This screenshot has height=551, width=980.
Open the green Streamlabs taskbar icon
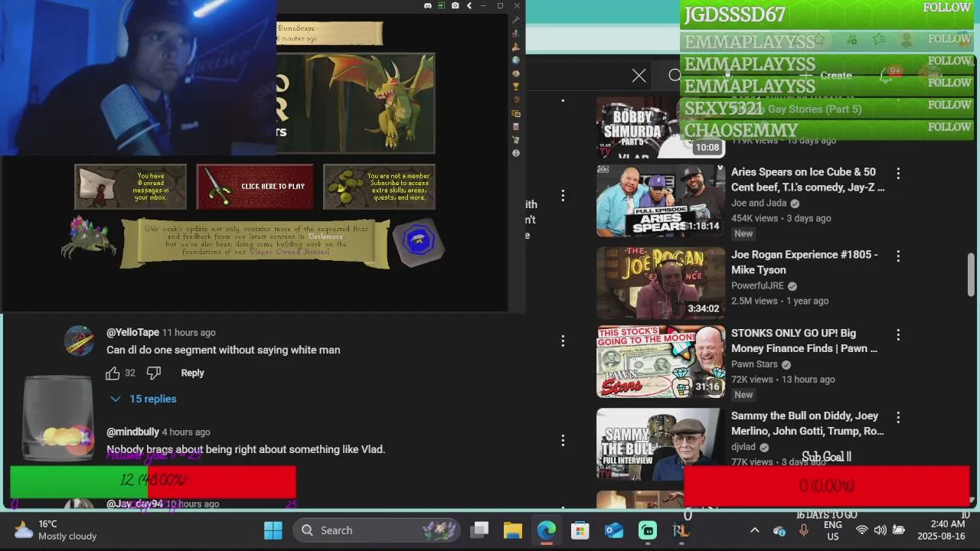(648, 530)
